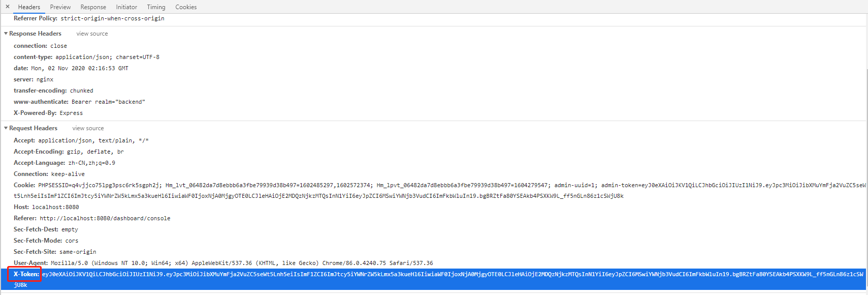Switch to the Preview tab
The image size is (868, 295).
(x=60, y=7)
